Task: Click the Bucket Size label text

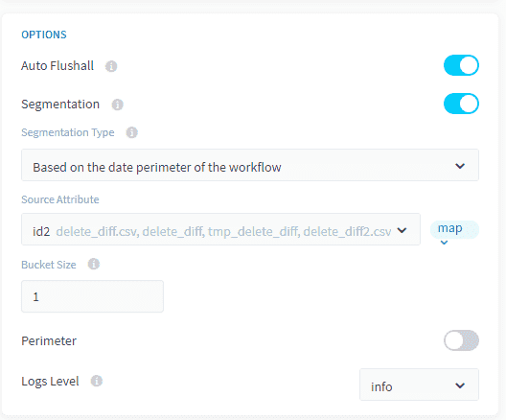Action: 49,265
